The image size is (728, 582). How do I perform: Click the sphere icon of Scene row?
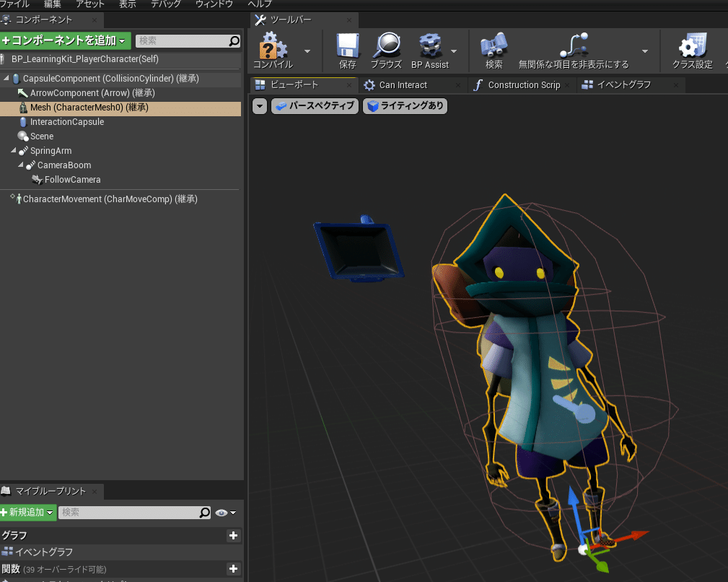[x=23, y=136]
